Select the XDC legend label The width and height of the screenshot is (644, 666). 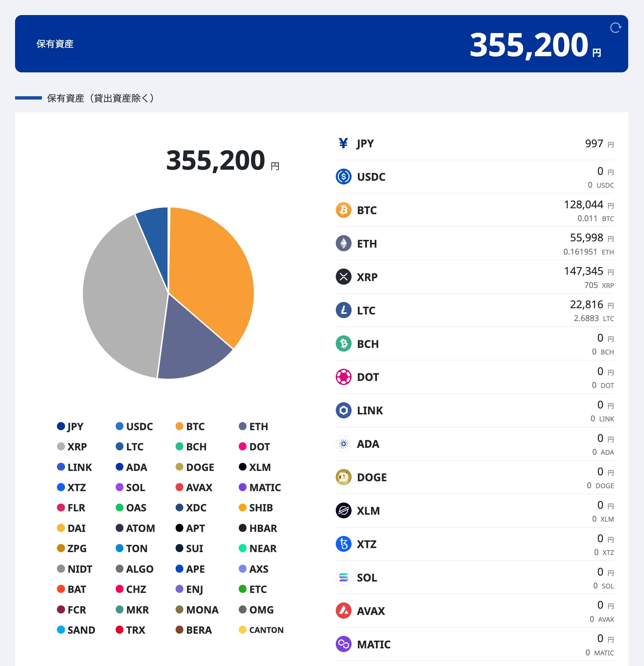196,508
